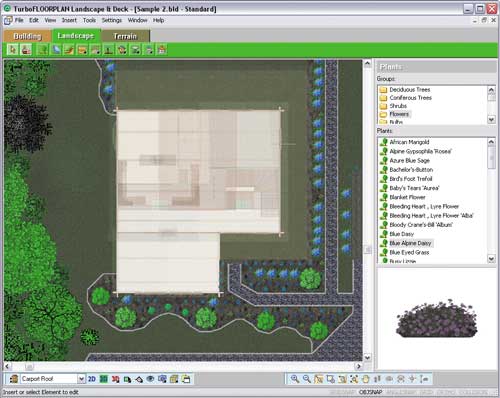Click the Zoom Out magnifier icon

307,379
